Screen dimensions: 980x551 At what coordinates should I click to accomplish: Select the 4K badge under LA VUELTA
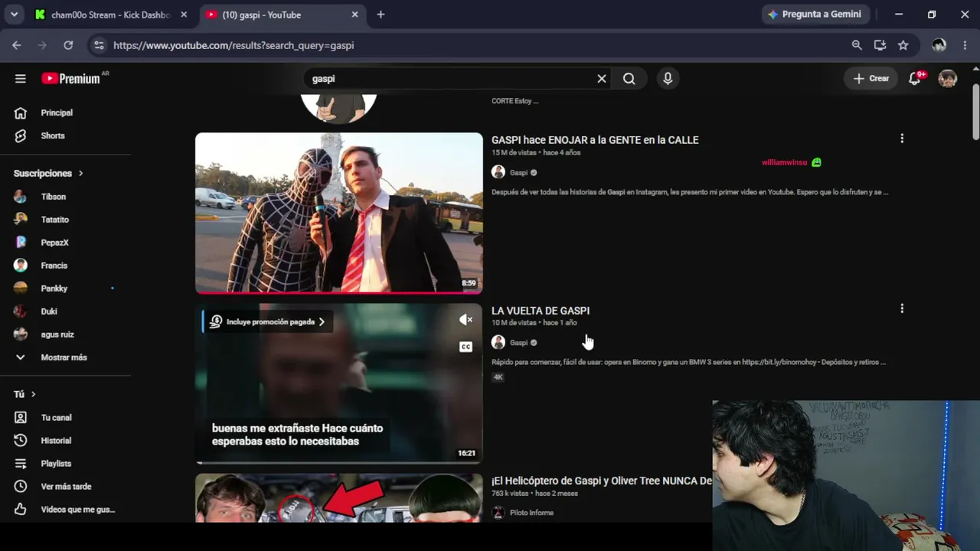coord(498,377)
